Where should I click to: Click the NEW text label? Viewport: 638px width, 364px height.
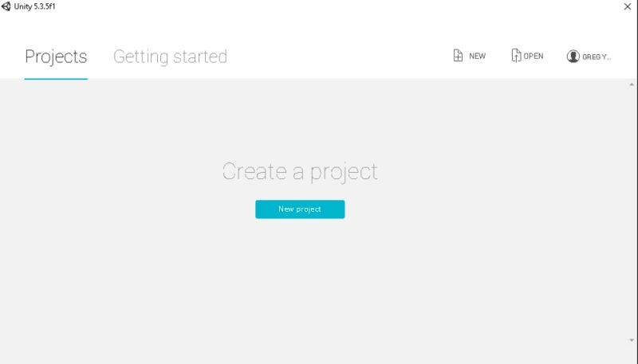coord(477,56)
